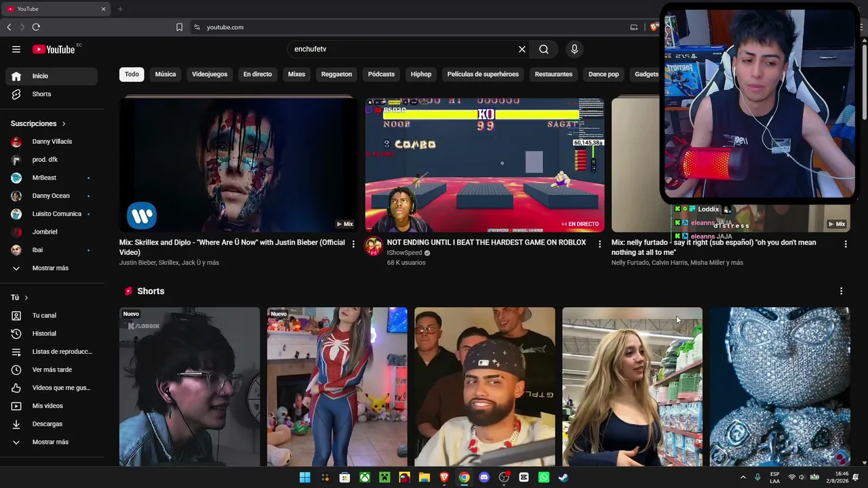Open the IShowSpeed channel avatar

point(374,247)
